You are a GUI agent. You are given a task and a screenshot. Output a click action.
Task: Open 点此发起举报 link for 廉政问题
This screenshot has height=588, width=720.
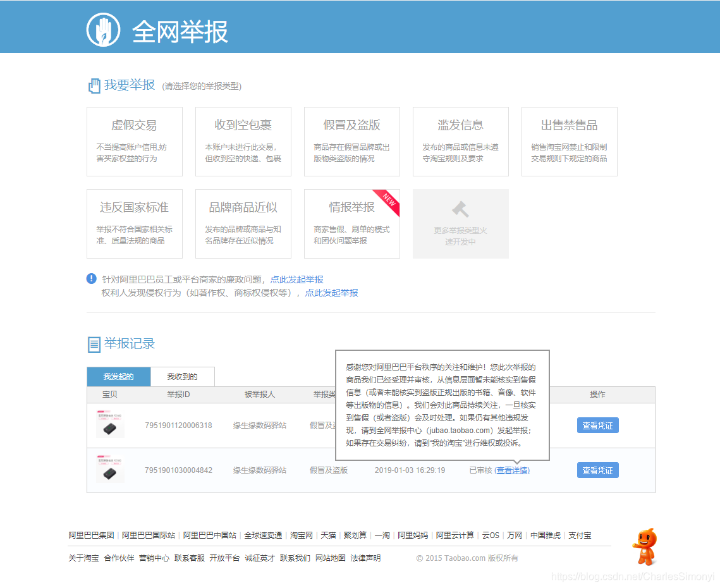tap(296, 279)
